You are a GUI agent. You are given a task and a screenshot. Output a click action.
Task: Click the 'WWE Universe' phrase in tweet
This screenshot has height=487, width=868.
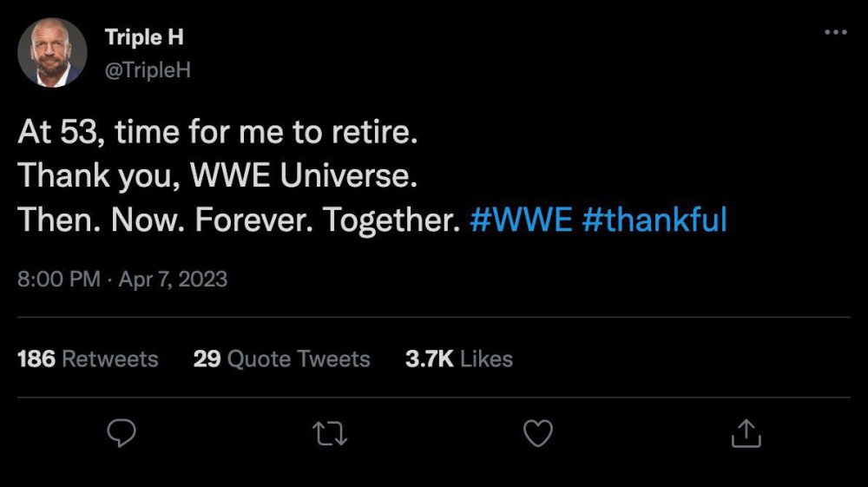point(301,177)
